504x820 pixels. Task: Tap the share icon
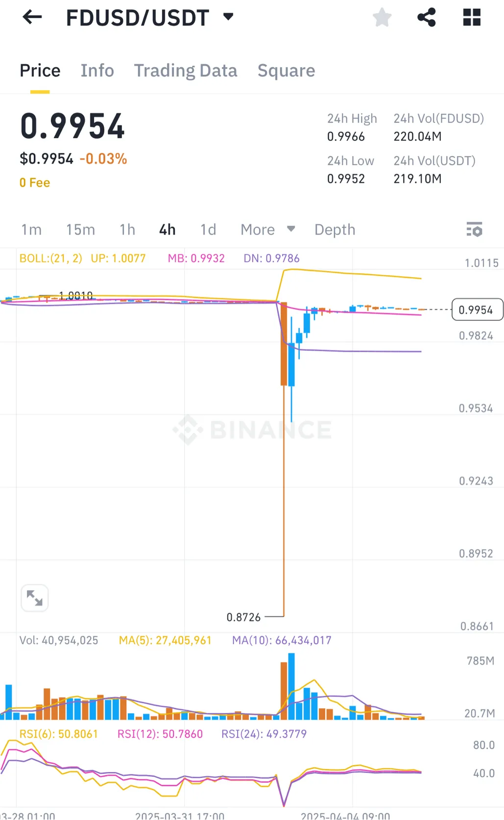point(427,18)
